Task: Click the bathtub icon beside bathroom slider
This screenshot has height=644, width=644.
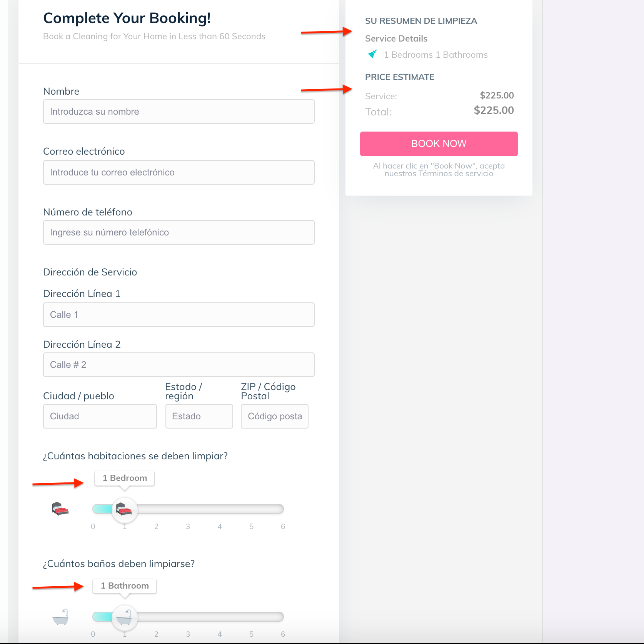Action: coord(60,617)
